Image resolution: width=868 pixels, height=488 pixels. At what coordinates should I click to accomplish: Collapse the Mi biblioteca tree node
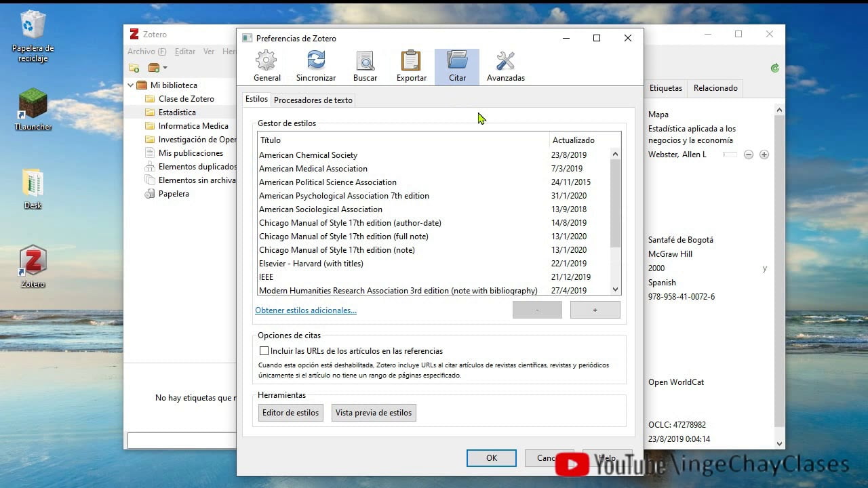(x=131, y=85)
